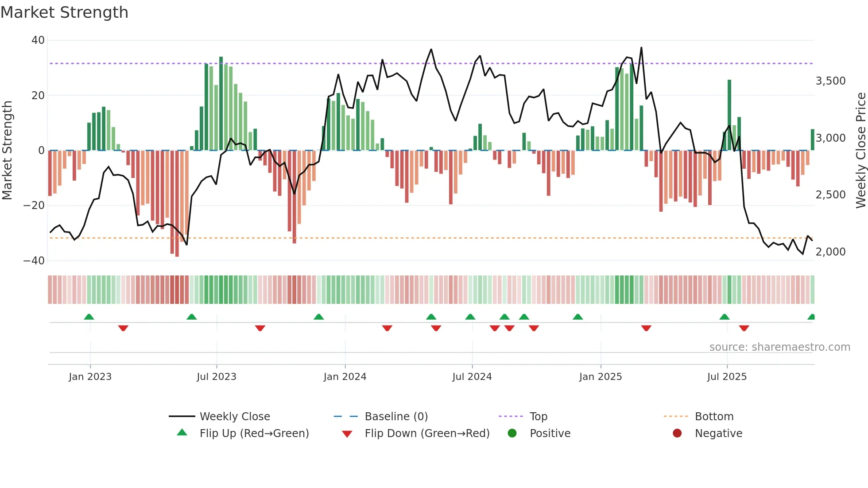
Task: Click the Flip Down red triangle legend icon
Action: point(347,434)
